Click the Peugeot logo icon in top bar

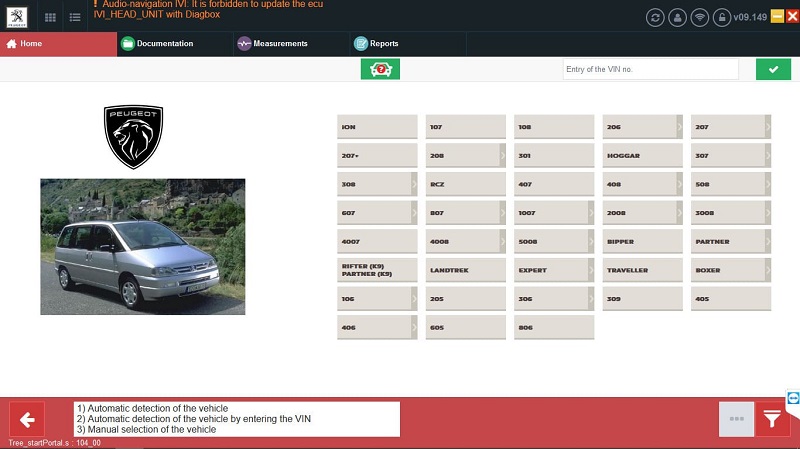(17, 17)
